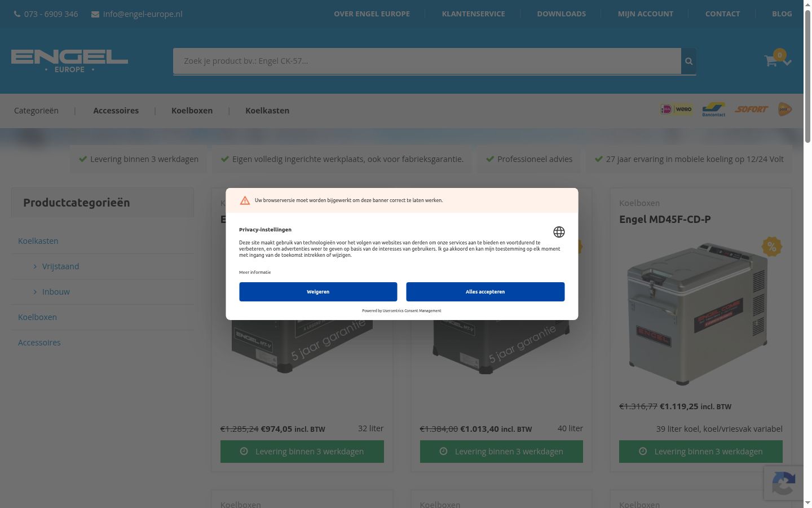Open Accessoires in sidebar categories
The image size is (812, 508).
coord(39,343)
